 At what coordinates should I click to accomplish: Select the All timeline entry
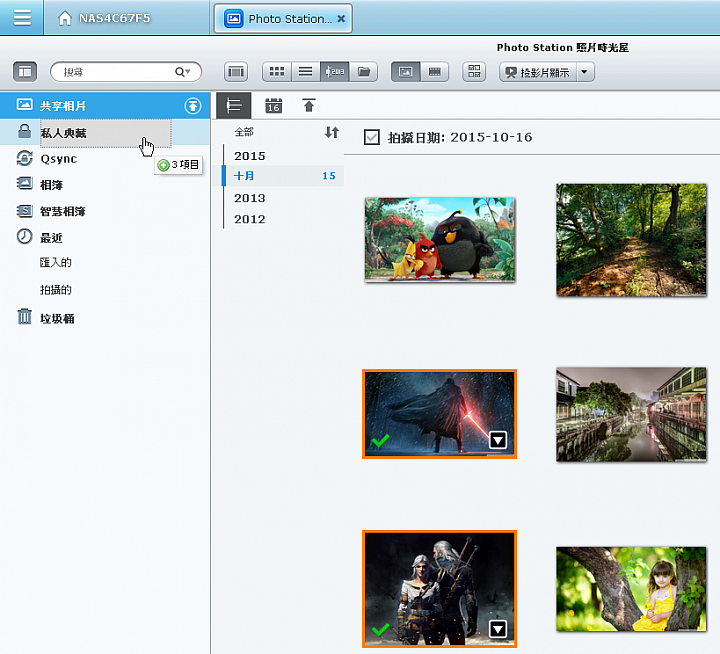click(x=244, y=132)
